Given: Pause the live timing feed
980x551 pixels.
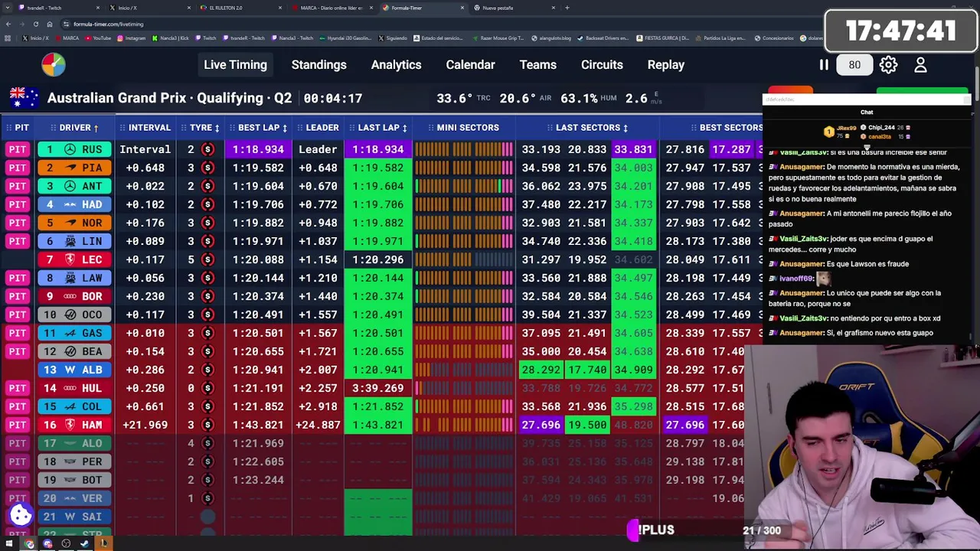Looking at the screenshot, I should 824,65.
